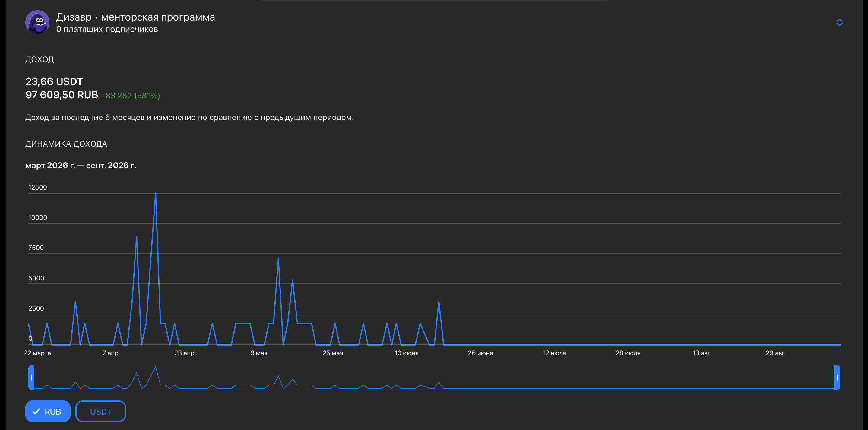The width and height of the screenshot is (868, 430).
Task: Click the RUB checkmark icon
Action: tap(36, 412)
